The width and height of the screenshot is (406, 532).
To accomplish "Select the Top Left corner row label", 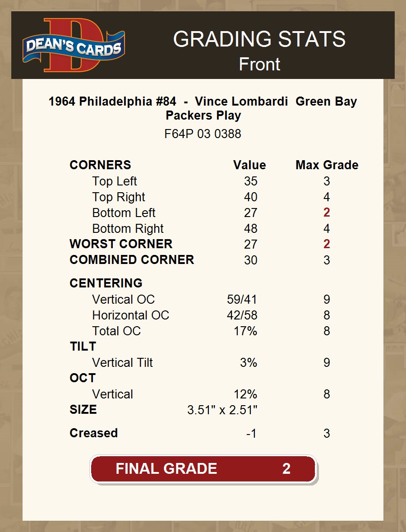I will click(115, 181).
